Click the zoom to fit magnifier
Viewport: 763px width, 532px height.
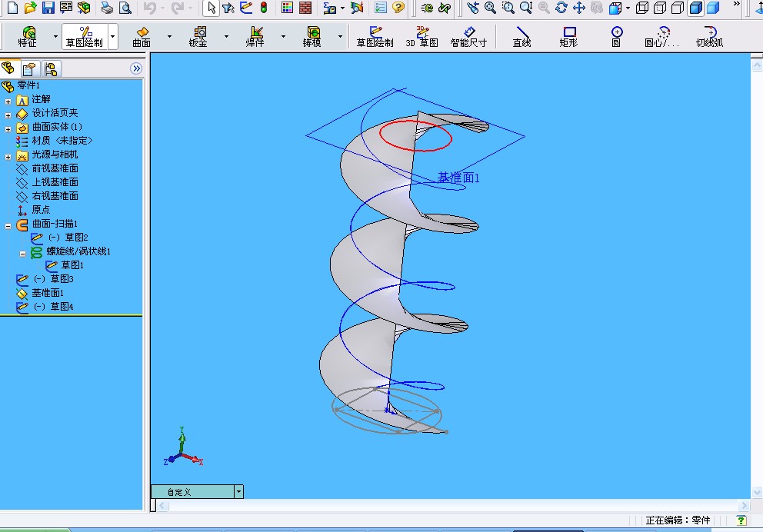click(490, 7)
